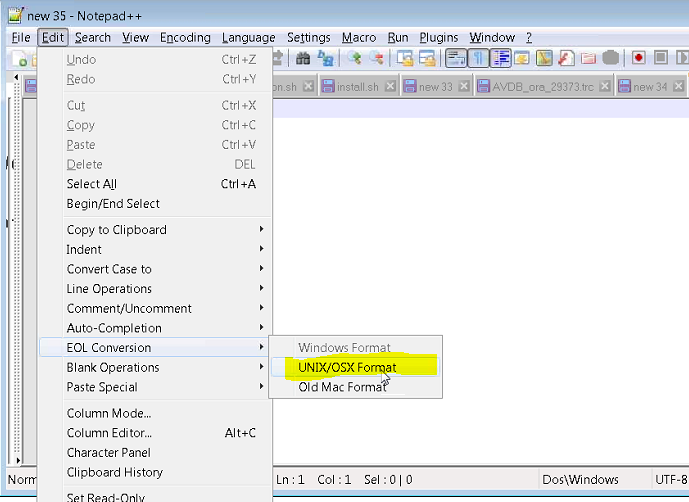
Task: Click the Find binoculars toolbar icon
Action: pyautogui.click(x=302, y=60)
